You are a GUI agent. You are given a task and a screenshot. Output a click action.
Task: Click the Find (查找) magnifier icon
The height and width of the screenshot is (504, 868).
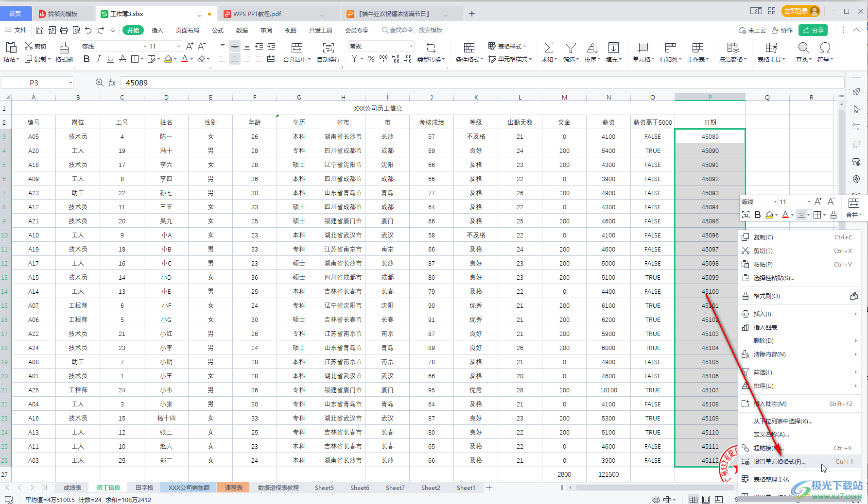click(803, 48)
